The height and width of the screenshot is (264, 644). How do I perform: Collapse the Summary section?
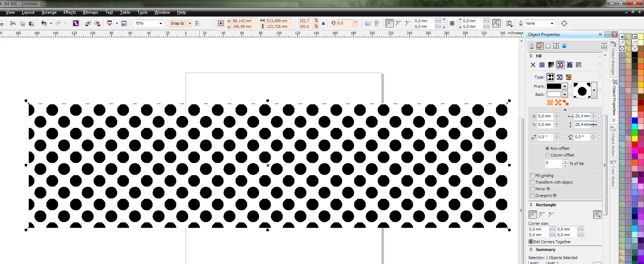point(531,250)
